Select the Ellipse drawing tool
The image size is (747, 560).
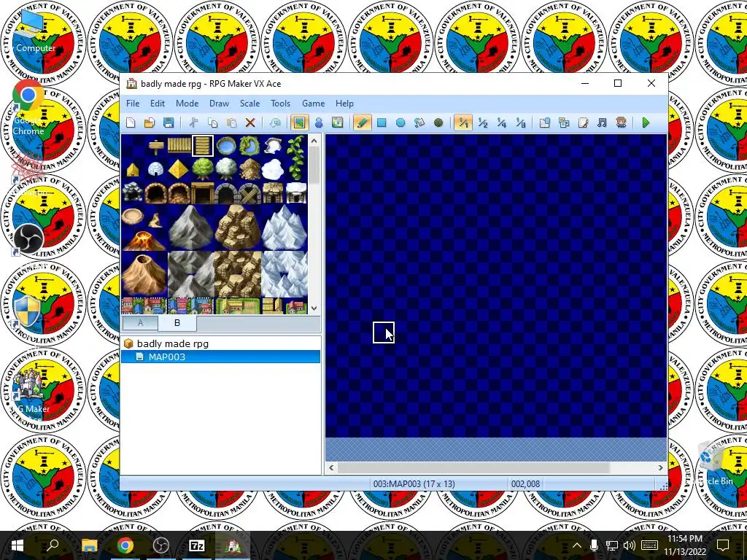pos(400,122)
